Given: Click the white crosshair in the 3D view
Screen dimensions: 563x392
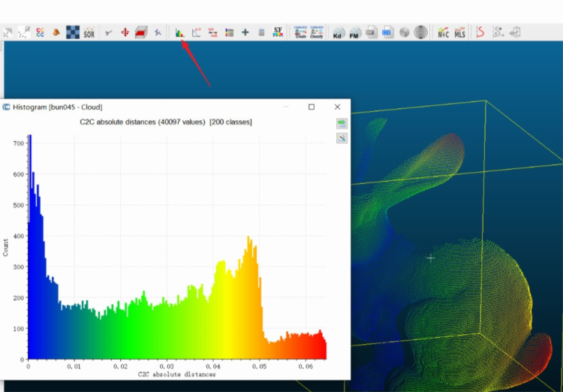Looking at the screenshot, I should coord(431,258).
